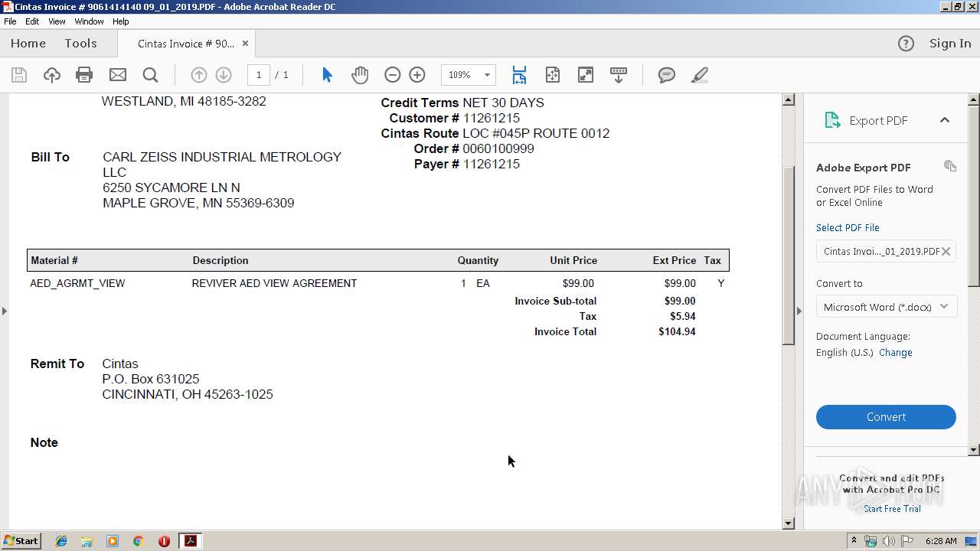The image size is (980, 551).
Task: Go to previous page arrow
Action: point(198,75)
